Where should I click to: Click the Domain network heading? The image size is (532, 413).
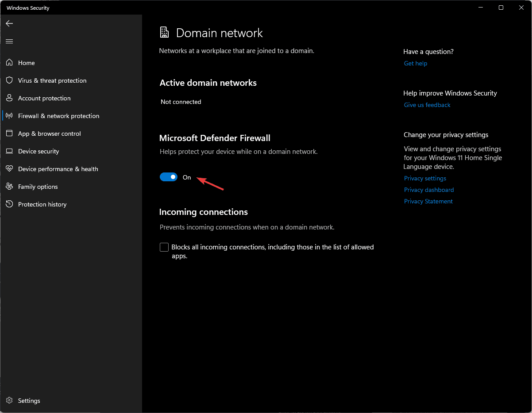tap(220, 33)
